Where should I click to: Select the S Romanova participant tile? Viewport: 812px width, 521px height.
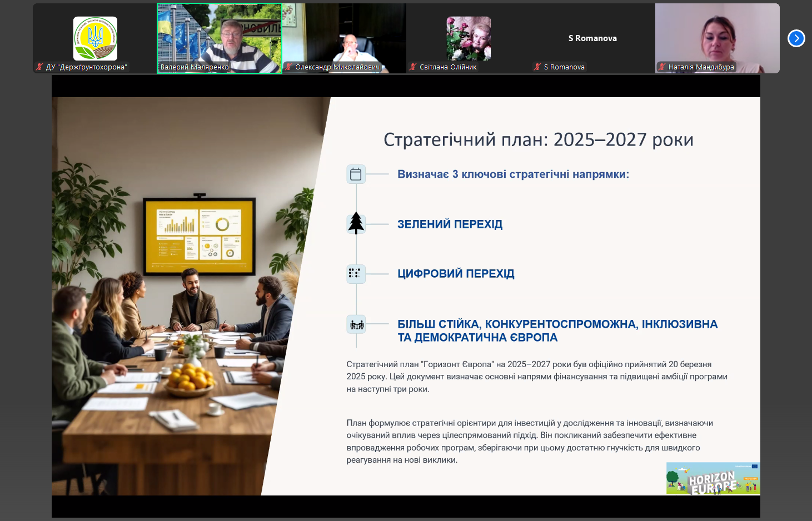pos(593,38)
